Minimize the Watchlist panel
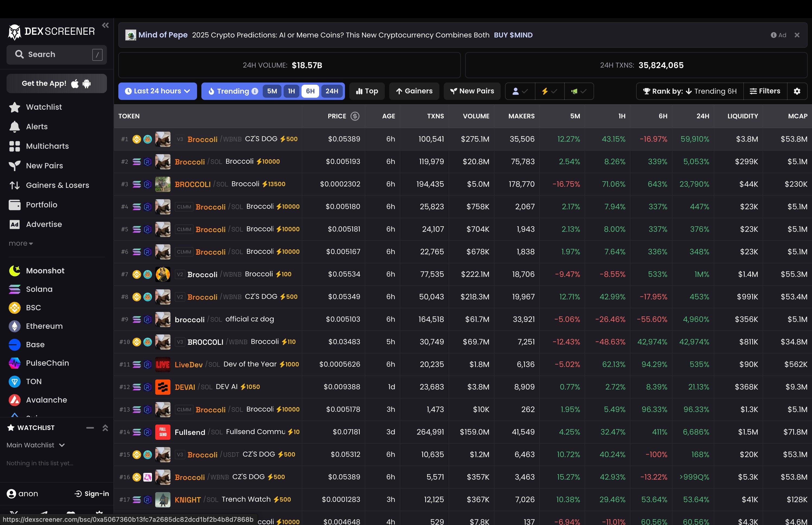The width and height of the screenshot is (812, 525). point(90,428)
